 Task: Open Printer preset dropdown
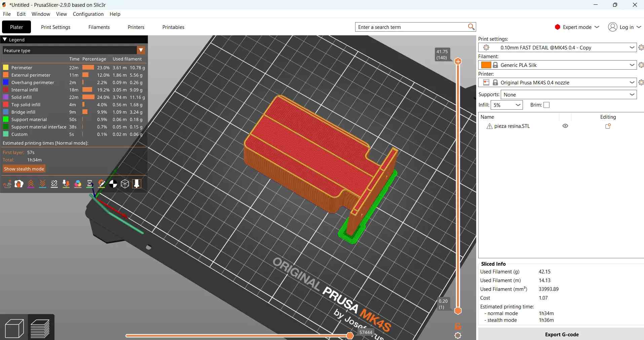pos(557,82)
